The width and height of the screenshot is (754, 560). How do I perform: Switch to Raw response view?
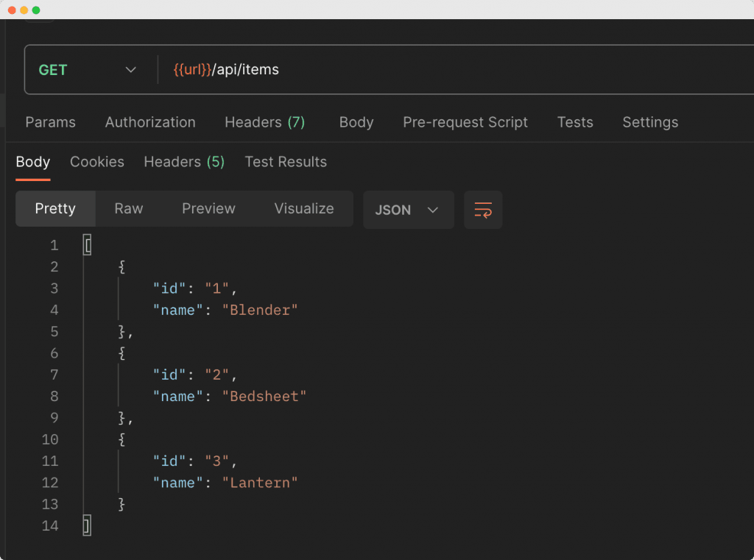128,208
